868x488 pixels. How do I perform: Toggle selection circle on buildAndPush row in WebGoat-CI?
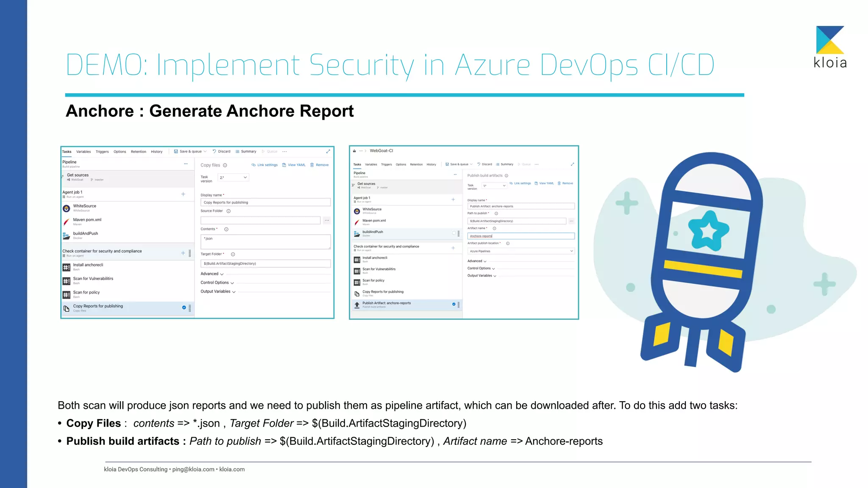click(454, 233)
